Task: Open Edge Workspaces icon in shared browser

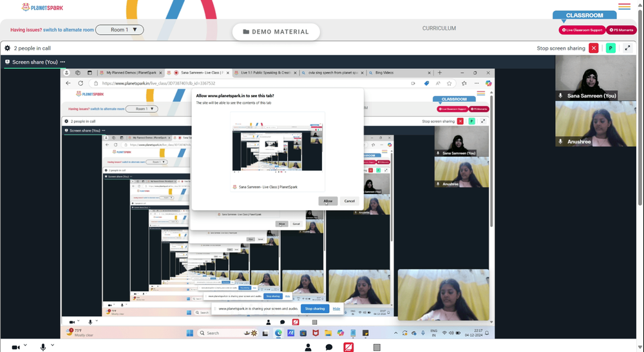Action: pos(78,73)
